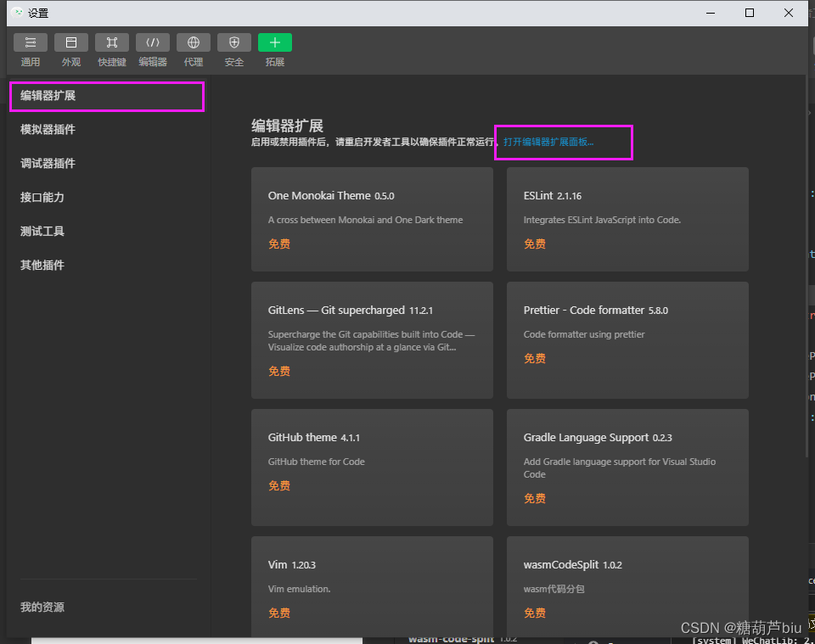
Task: Click 免费 under Gradle Language Support
Action: [x=535, y=499]
